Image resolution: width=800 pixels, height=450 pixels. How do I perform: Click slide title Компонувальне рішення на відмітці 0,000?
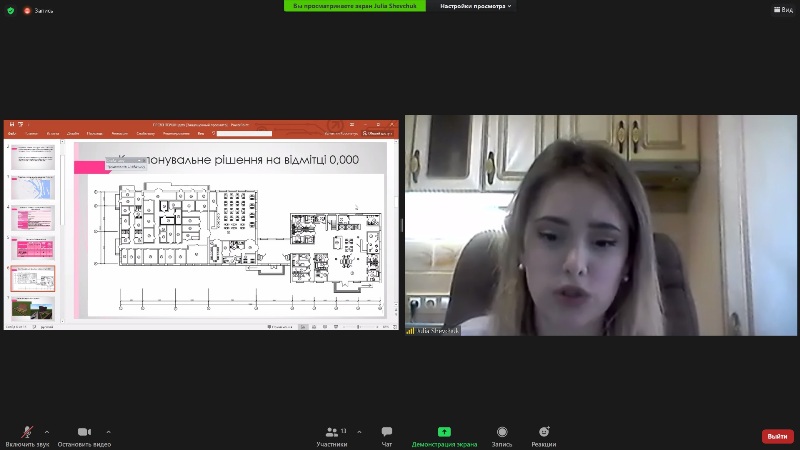[238, 160]
